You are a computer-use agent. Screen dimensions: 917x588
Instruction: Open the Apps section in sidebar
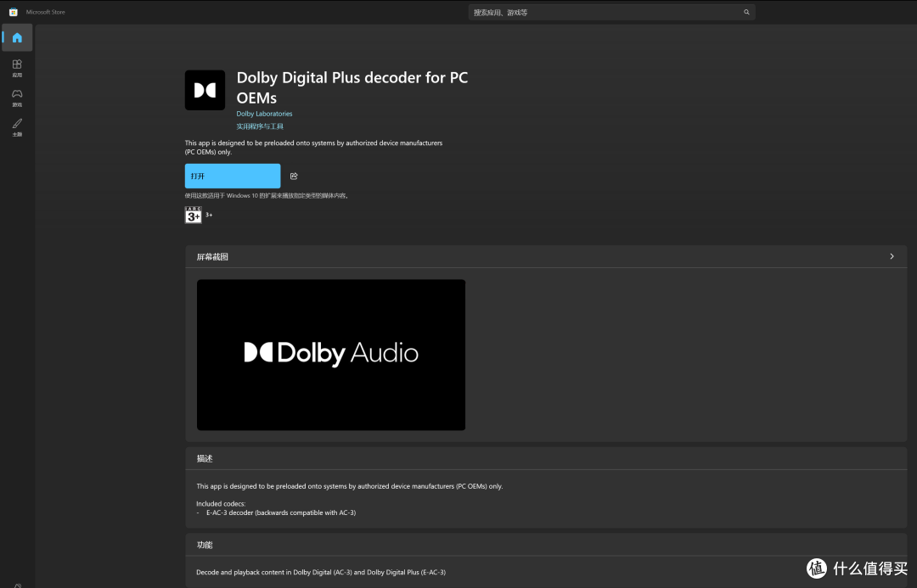point(17,68)
